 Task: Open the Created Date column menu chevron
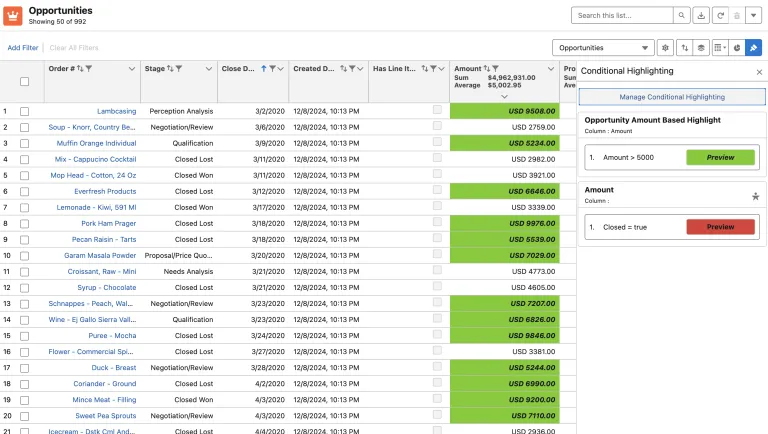tap(360, 69)
